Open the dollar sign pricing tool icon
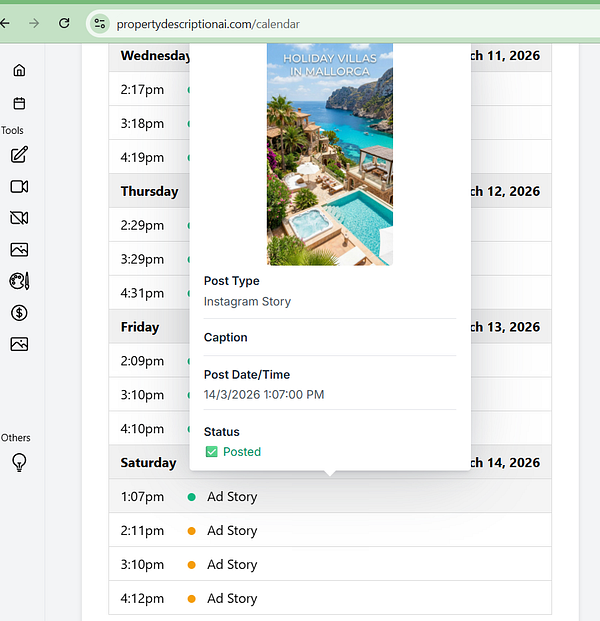 (x=19, y=313)
